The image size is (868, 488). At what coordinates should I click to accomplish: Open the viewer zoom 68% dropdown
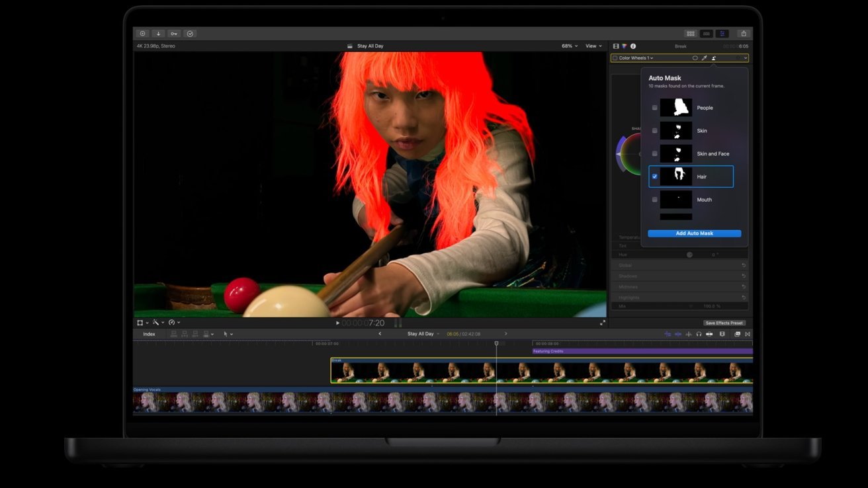570,46
